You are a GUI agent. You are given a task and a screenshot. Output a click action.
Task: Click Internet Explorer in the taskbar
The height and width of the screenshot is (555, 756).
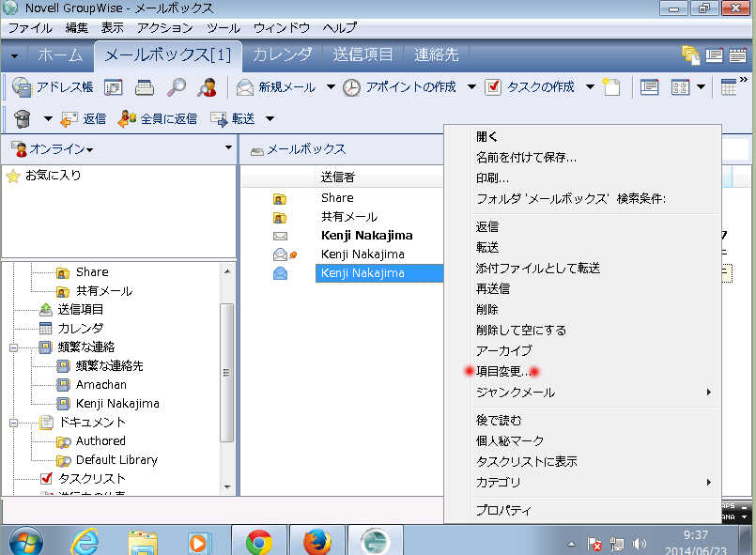[x=85, y=542]
